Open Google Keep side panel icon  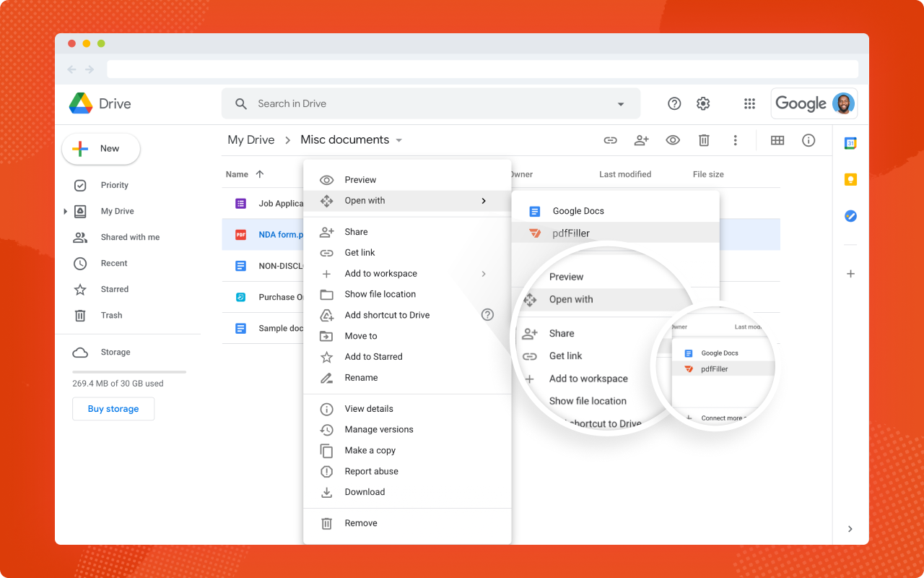pyautogui.click(x=850, y=179)
